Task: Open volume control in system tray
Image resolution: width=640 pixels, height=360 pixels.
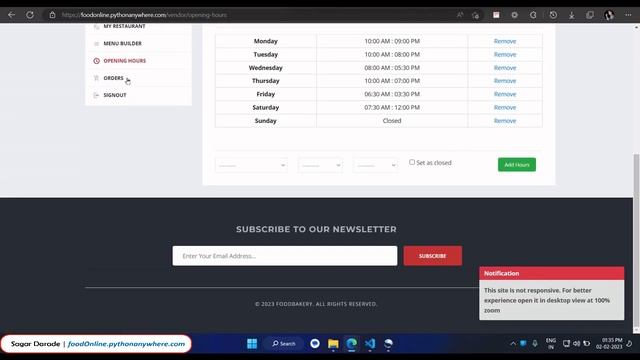Action: pos(576,344)
